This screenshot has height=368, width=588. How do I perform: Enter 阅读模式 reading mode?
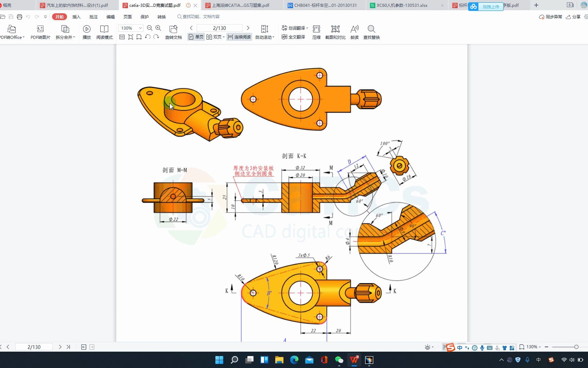(x=104, y=32)
